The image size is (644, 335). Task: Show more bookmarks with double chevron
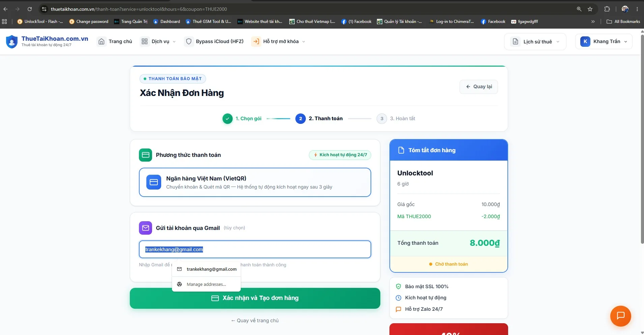[x=593, y=22]
